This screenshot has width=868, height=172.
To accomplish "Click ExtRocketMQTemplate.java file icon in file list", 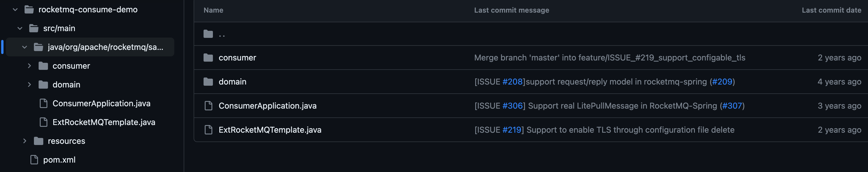I will coord(209,130).
